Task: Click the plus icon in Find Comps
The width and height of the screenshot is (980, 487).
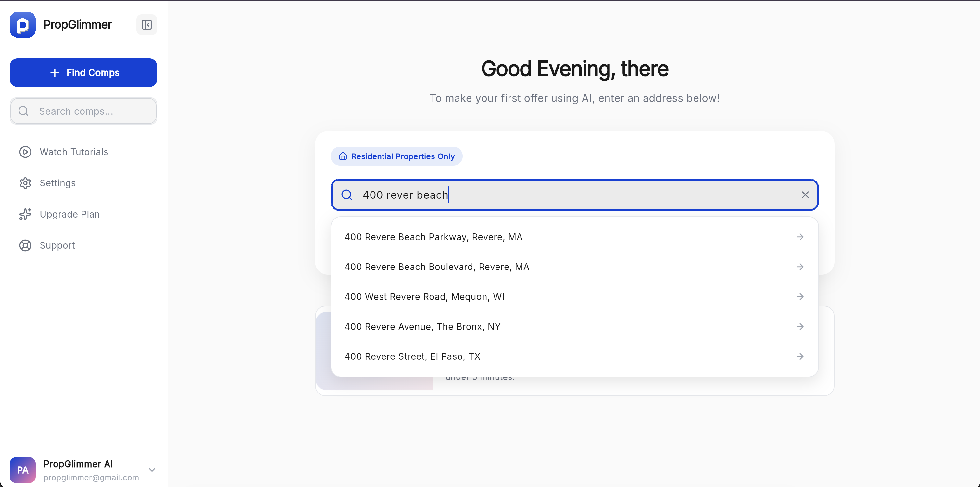Action: point(55,73)
